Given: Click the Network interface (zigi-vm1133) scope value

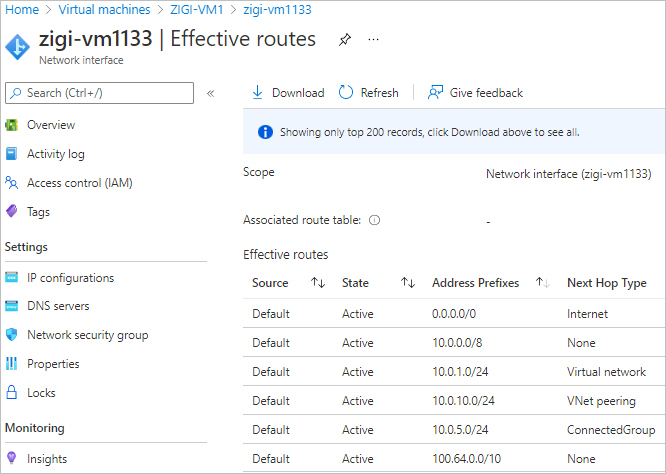Looking at the screenshot, I should tap(569, 174).
